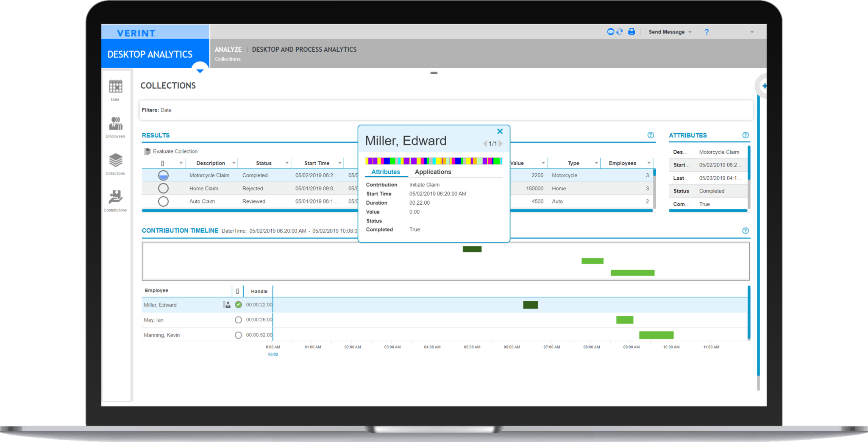Open the Contributions sidebar icon
The image size is (868, 442).
pyautogui.click(x=115, y=201)
